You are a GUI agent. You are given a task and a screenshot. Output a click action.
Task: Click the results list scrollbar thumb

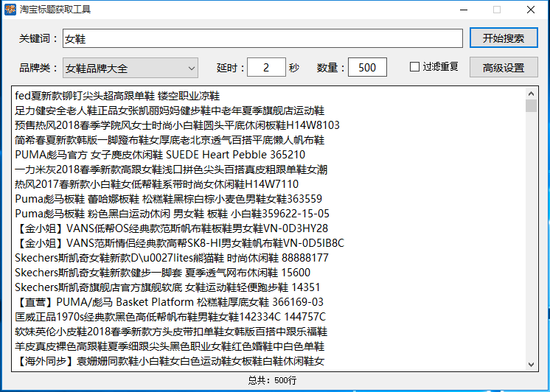pyautogui.click(x=531, y=105)
